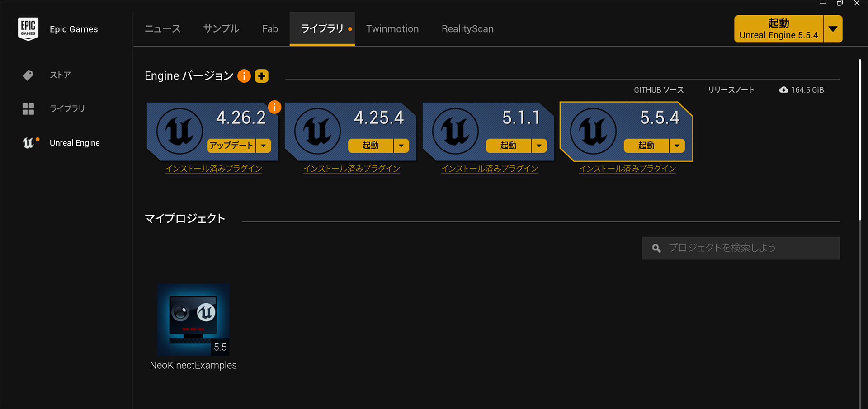The image size is (868, 409).
Task: Click the Unreal Engine sidebar label
Action: tap(75, 143)
